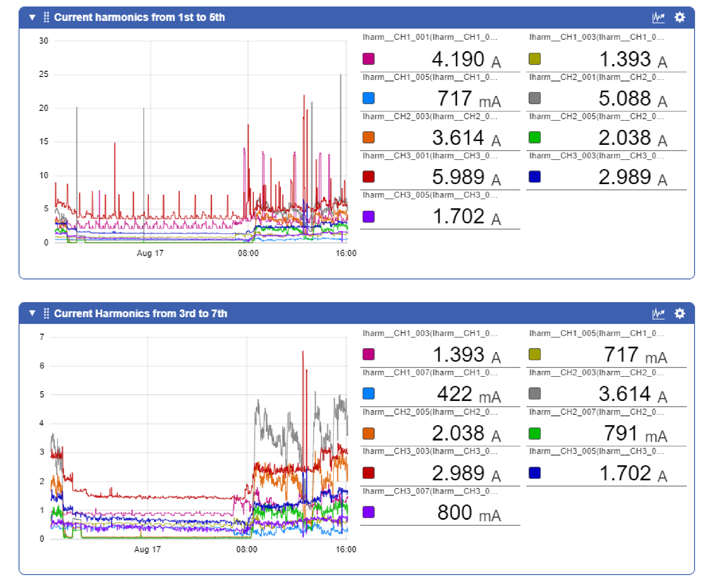Click olive swatch for CH1_005 in bottom panel

[535, 354]
